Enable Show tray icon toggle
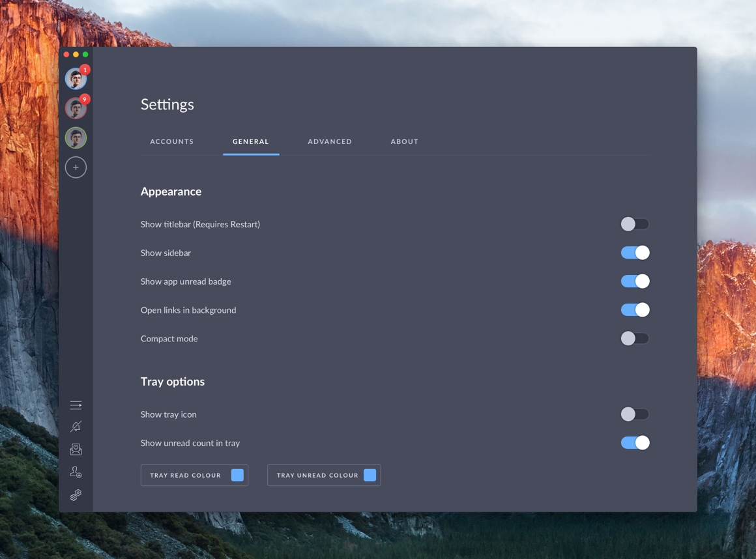 point(635,414)
